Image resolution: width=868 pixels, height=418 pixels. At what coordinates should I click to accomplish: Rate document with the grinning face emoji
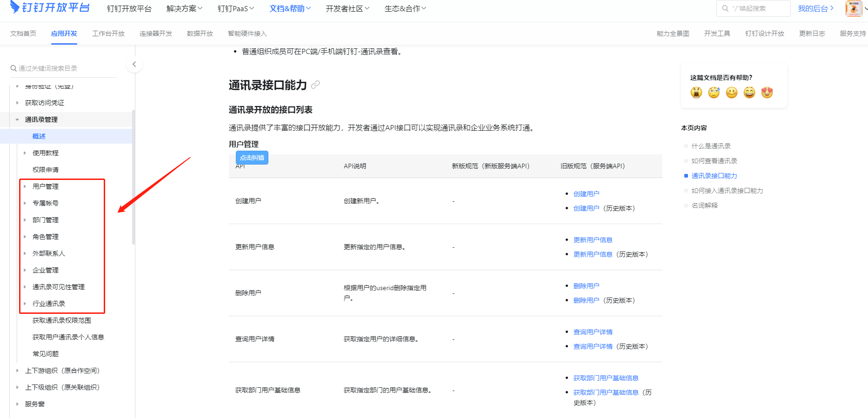tap(749, 93)
